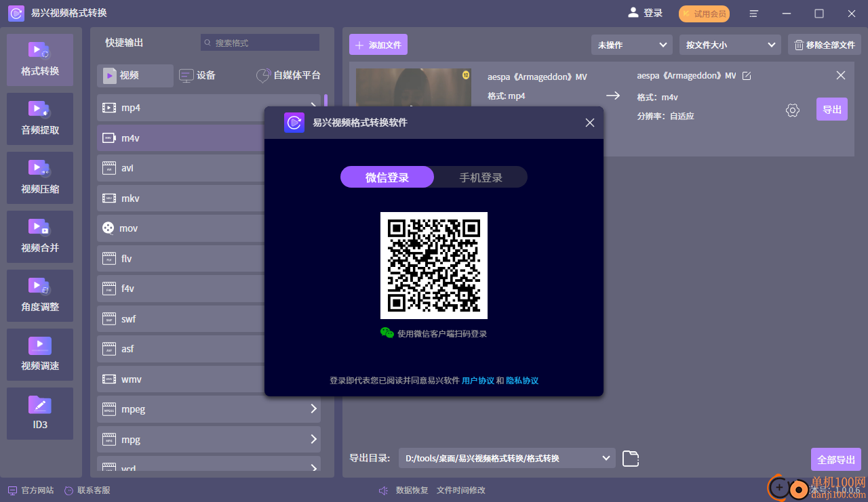Click the aespa video thumbnail

coord(414,88)
